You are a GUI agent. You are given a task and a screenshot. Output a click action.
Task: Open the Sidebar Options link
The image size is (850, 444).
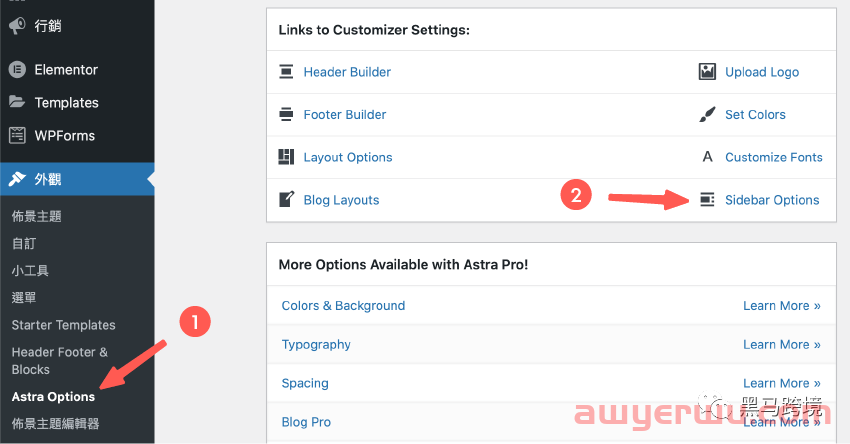point(772,200)
